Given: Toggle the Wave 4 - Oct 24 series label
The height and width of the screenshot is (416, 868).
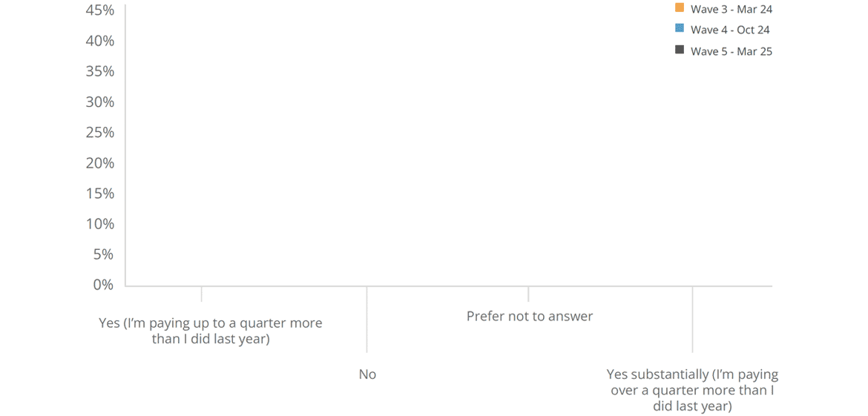Looking at the screenshot, I should [x=730, y=30].
